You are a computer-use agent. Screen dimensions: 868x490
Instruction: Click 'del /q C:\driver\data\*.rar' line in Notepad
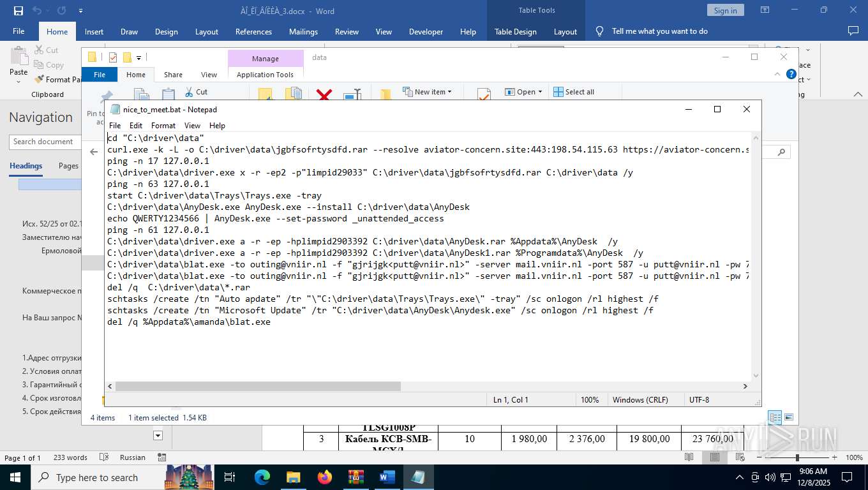pos(179,287)
